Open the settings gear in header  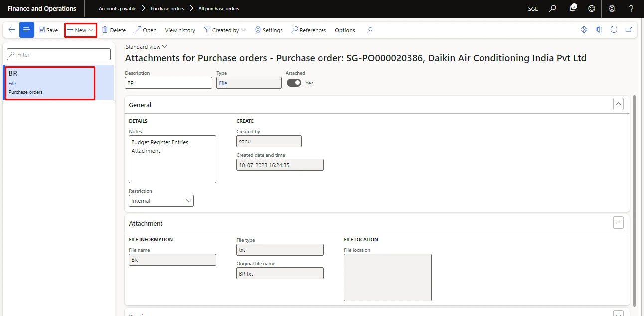[x=612, y=8]
